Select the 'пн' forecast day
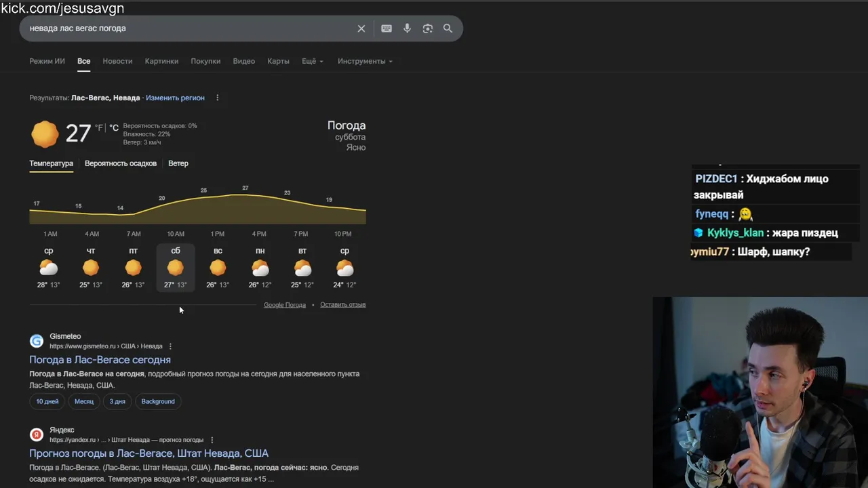Screen dimensions: 868x488 pos(260,268)
